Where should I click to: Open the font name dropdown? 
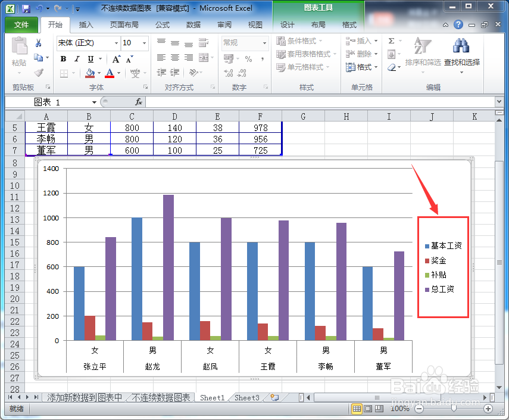(x=116, y=43)
